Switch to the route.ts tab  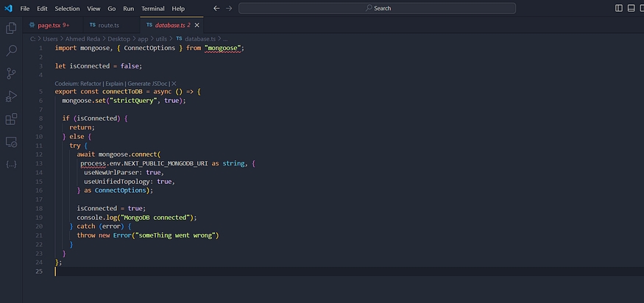coord(108,25)
